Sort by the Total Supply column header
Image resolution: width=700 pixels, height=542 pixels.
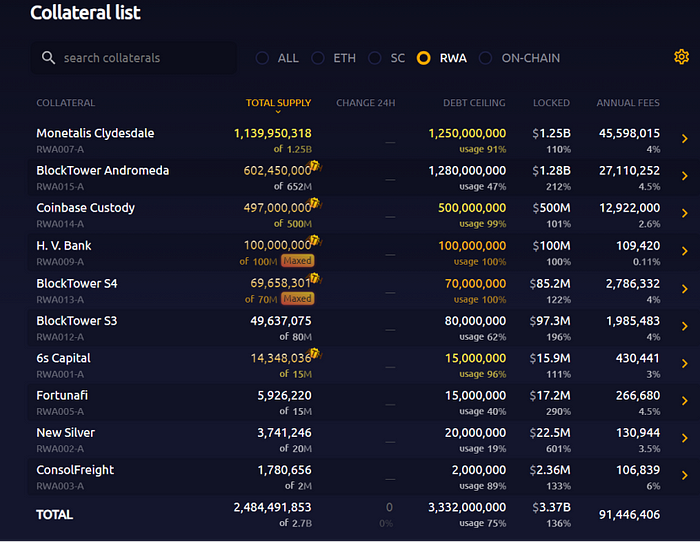[278, 103]
